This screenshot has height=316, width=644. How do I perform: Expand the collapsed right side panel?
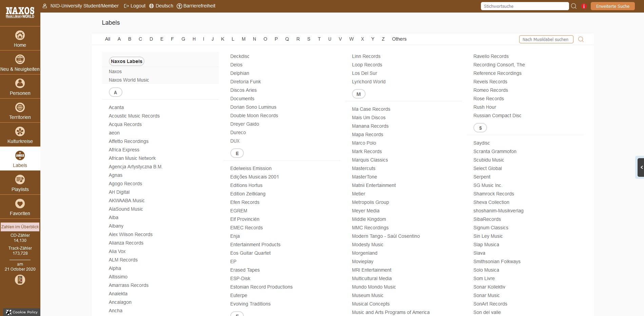pos(641,167)
